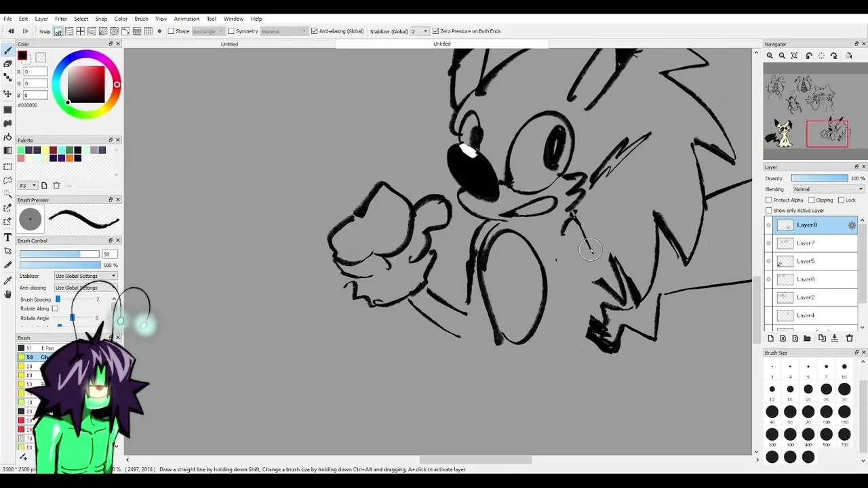Select the Text tool
Image resolution: width=868 pixels, height=488 pixels.
[x=7, y=237]
